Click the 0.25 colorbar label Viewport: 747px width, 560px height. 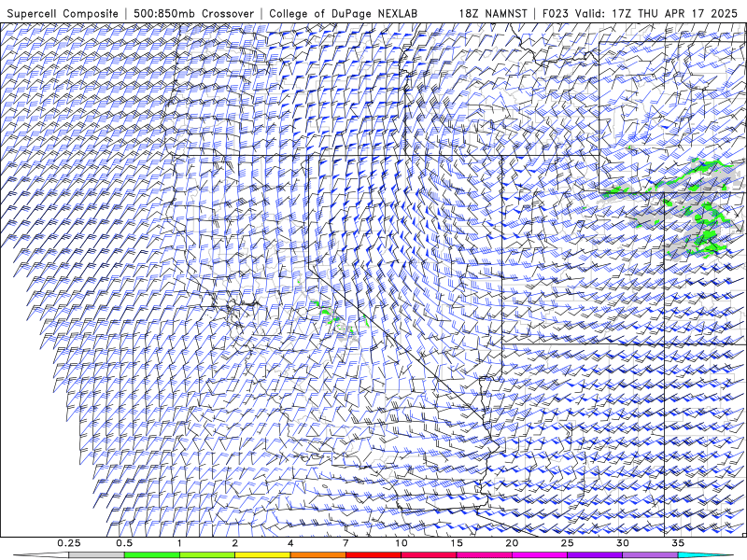click(x=68, y=543)
